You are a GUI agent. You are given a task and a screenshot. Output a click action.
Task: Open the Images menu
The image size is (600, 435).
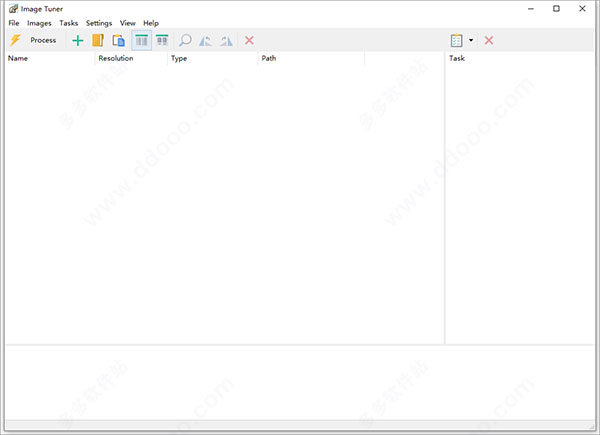39,23
